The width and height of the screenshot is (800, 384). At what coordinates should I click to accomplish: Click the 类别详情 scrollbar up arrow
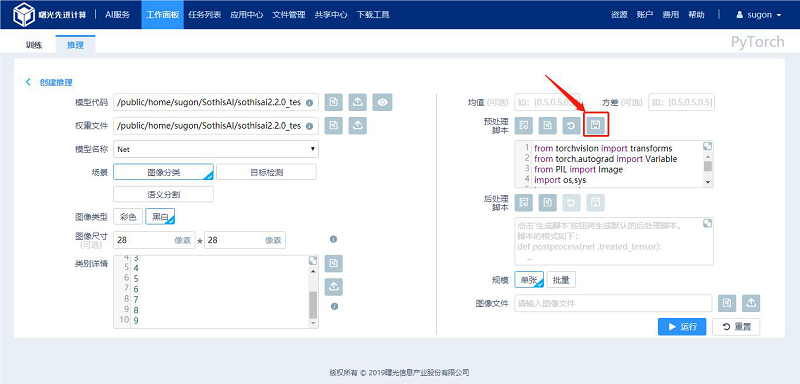tap(313, 272)
